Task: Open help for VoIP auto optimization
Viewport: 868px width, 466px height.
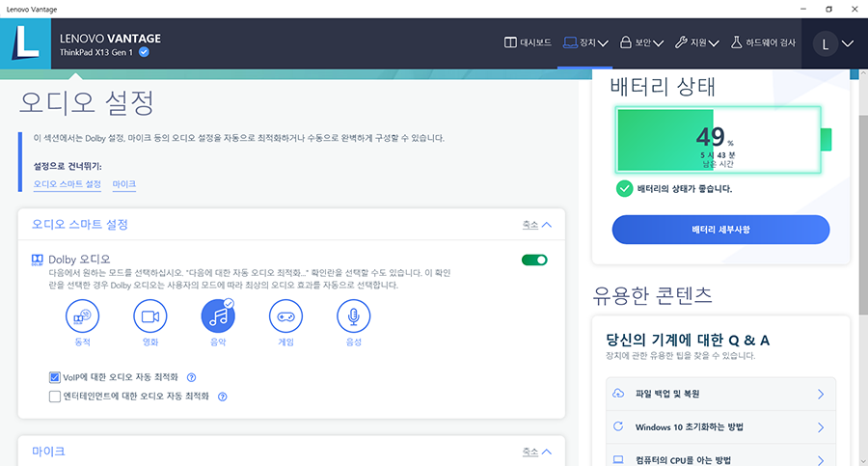Action: point(192,377)
